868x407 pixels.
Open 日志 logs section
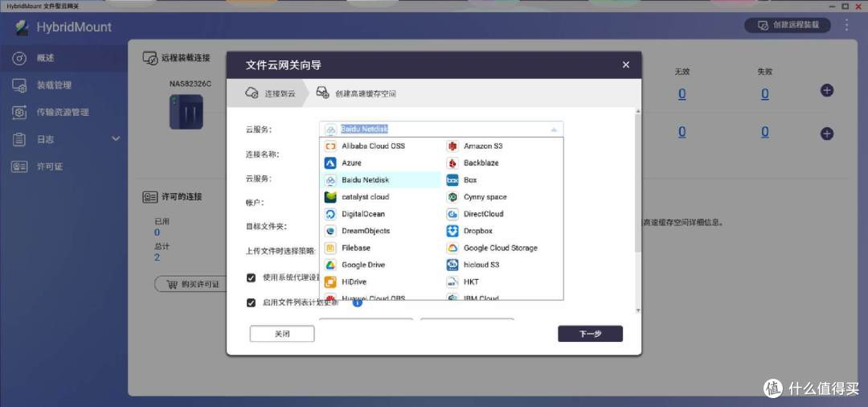pyautogui.click(x=63, y=139)
